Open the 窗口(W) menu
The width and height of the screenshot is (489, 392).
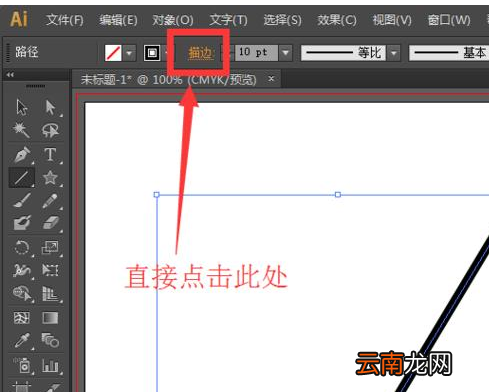(x=449, y=20)
